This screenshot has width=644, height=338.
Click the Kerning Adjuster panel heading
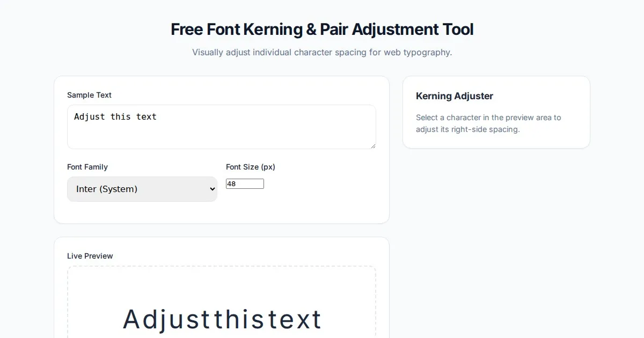coord(455,96)
